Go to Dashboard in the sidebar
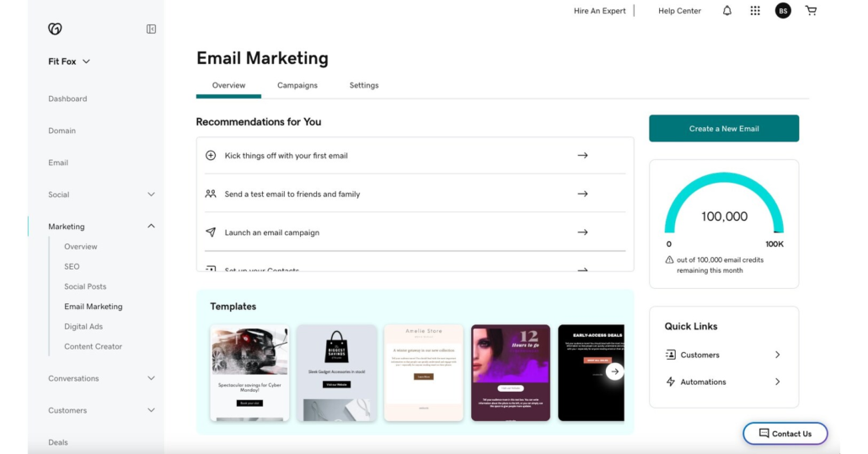Image resolution: width=868 pixels, height=454 pixels. (67, 99)
